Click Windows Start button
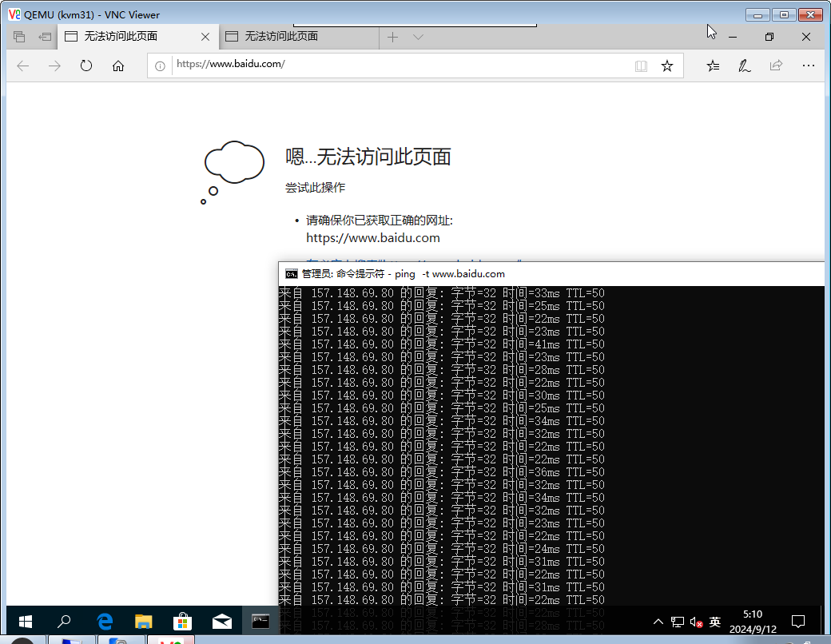This screenshot has width=831, height=644. [25, 621]
